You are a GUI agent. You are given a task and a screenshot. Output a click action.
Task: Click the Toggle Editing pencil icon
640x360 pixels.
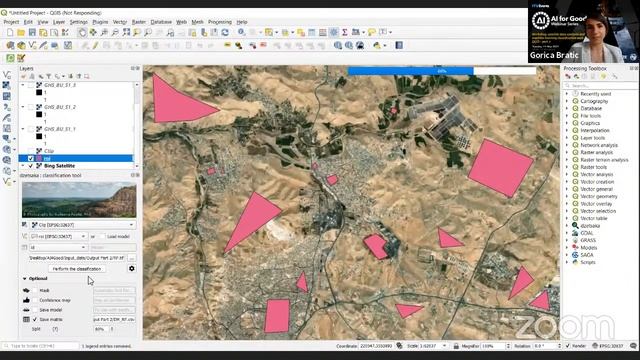click(x=95, y=45)
